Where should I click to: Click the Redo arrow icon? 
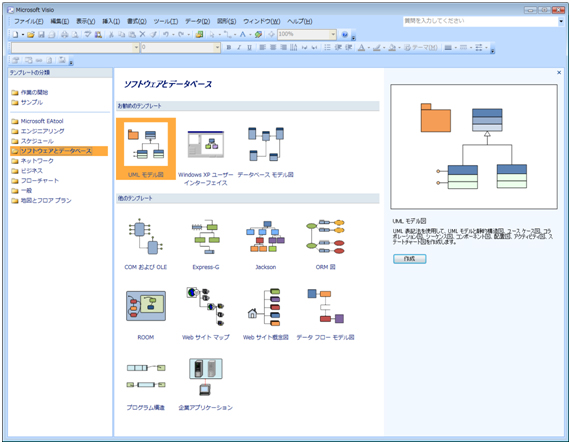pos(181,35)
